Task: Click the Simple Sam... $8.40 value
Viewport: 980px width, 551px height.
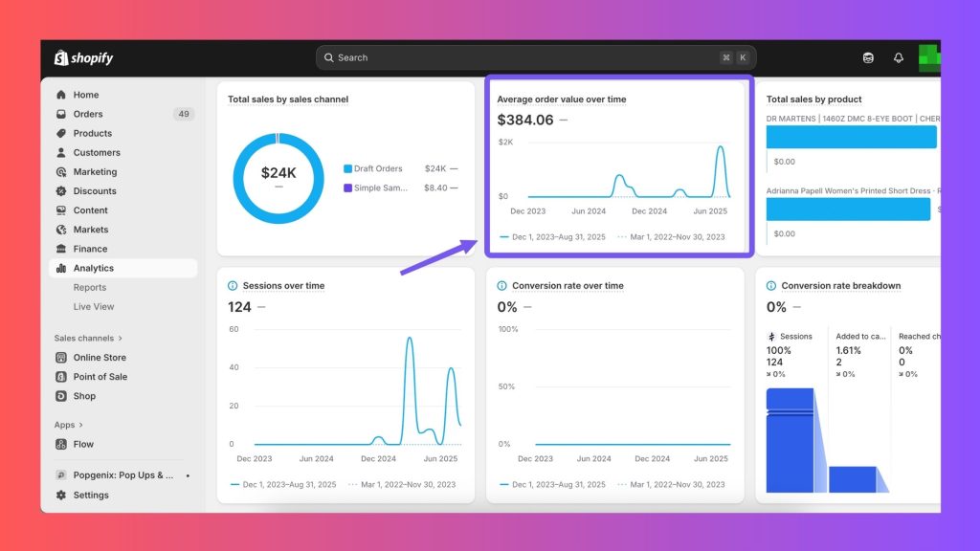Action: coord(435,188)
